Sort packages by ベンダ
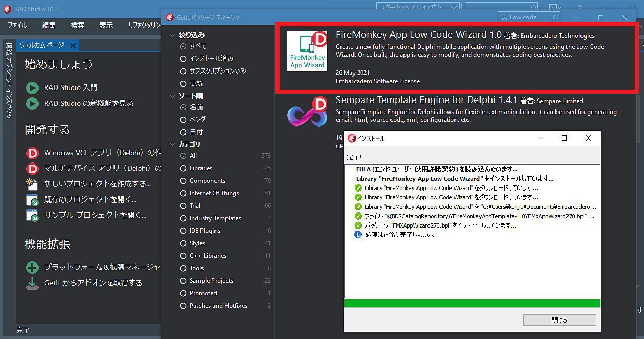The height and width of the screenshot is (339, 644). [x=183, y=119]
